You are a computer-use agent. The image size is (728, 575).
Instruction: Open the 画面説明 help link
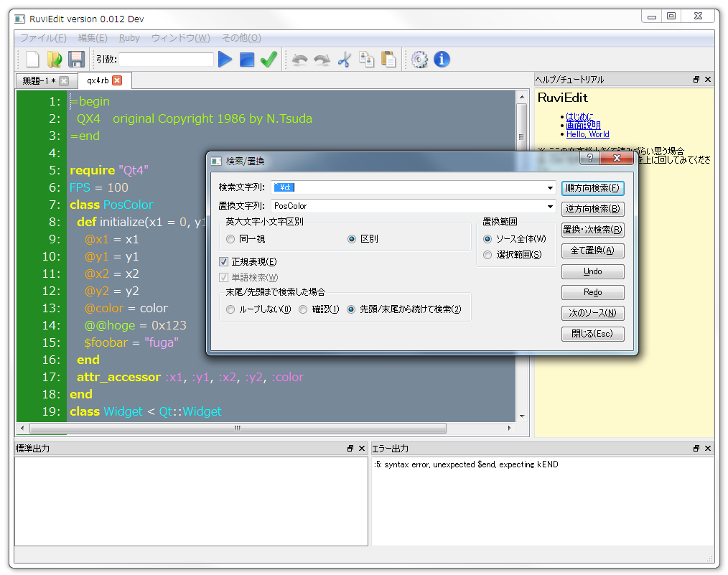click(x=583, y=126)
